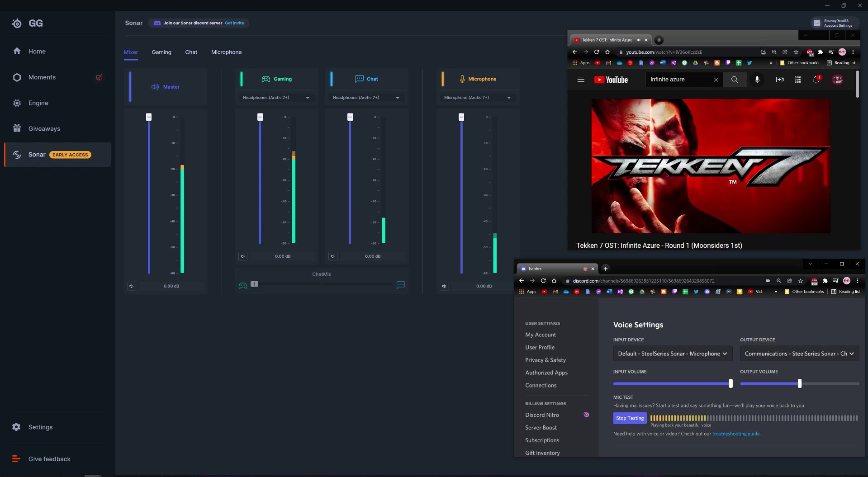Open Server Boost in Discord settings
Viewport: 868px width, 477px height.
pyautogui.click(x=541, y=428)
